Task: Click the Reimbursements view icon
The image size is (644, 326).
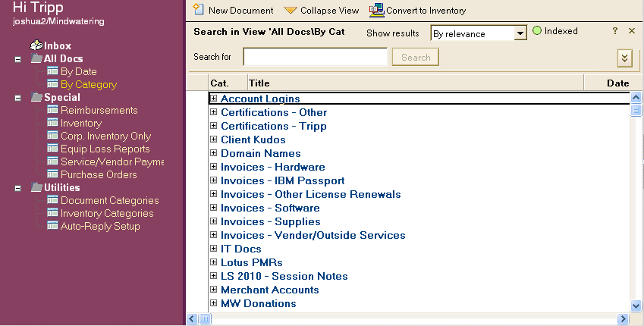Action: point(52,110)
